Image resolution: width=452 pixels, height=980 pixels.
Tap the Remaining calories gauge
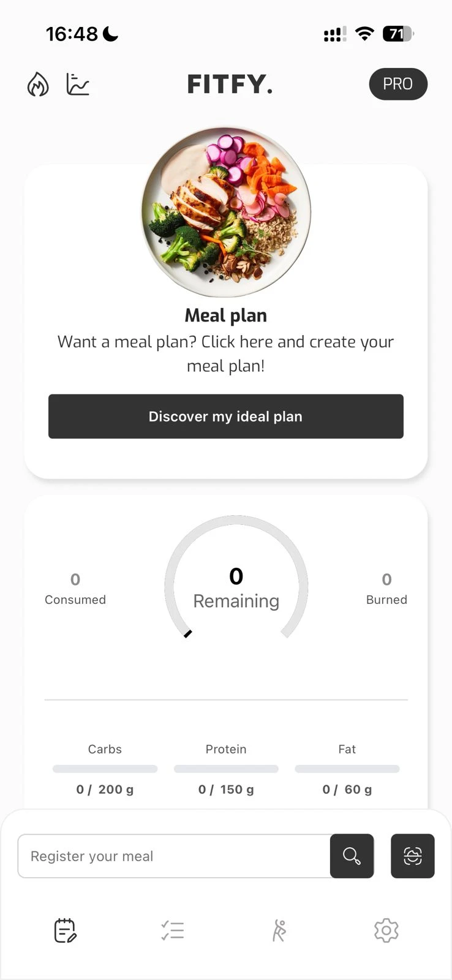[x=236, y=587]
